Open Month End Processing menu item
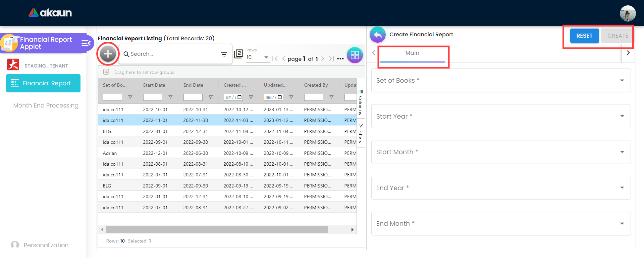 tap(46, 105)
